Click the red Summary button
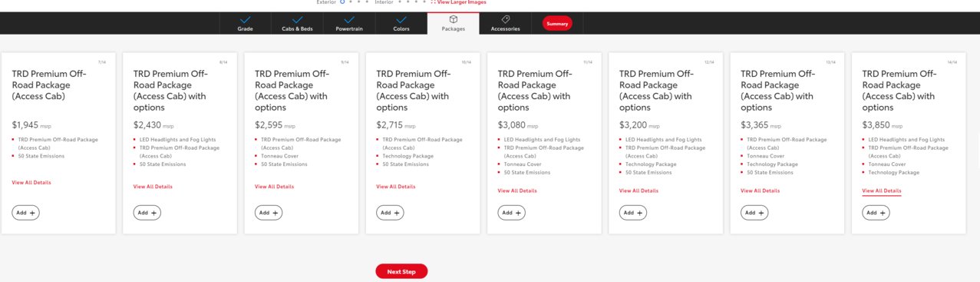Image resolution: width=980 pixels, height=282 pixels. [x=557, y=24]
